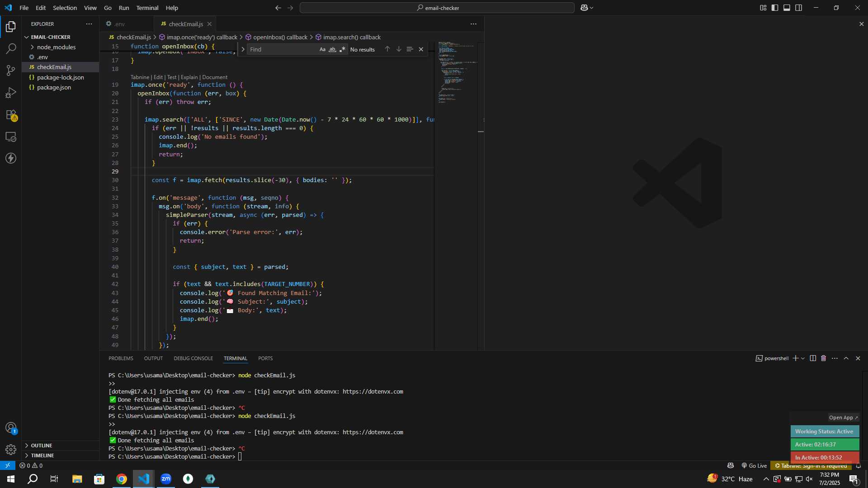Image resolution: width=868 pixels, height=488 pixels.
Task: Toggle Match Whole Word in Find widget
Action: [x=332, y=49]
